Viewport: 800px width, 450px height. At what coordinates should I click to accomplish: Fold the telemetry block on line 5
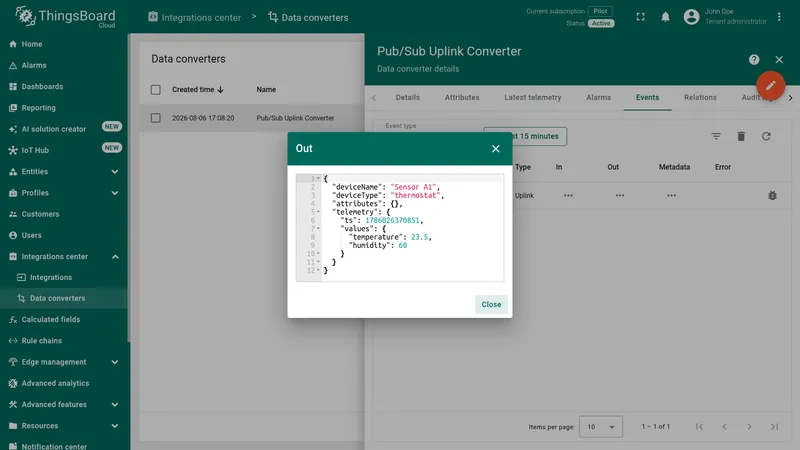point(318,212)
